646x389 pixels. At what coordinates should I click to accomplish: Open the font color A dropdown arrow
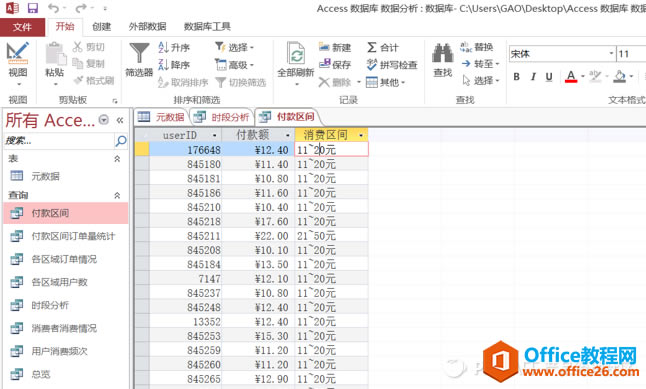click(x=583, y=77)
